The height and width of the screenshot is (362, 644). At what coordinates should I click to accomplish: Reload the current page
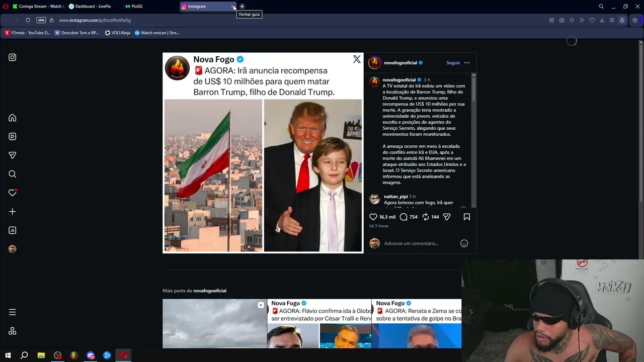(x=28, y=20)
